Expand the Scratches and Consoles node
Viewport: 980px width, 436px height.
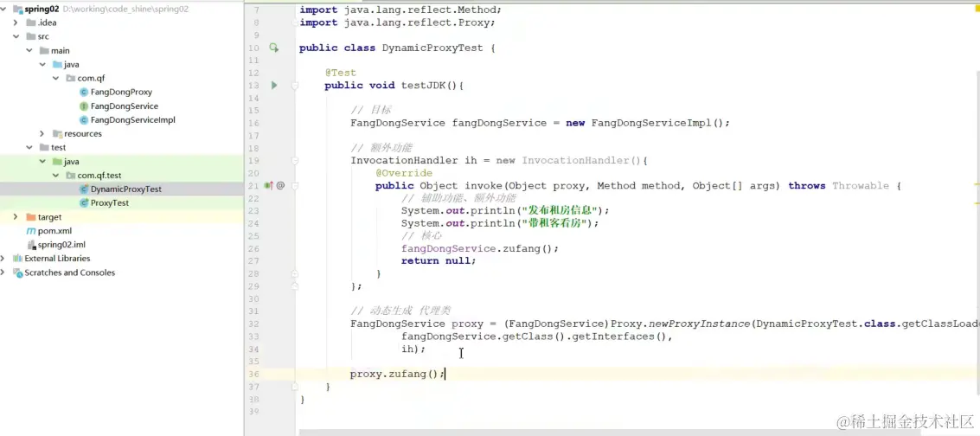(x=3, y=272)
